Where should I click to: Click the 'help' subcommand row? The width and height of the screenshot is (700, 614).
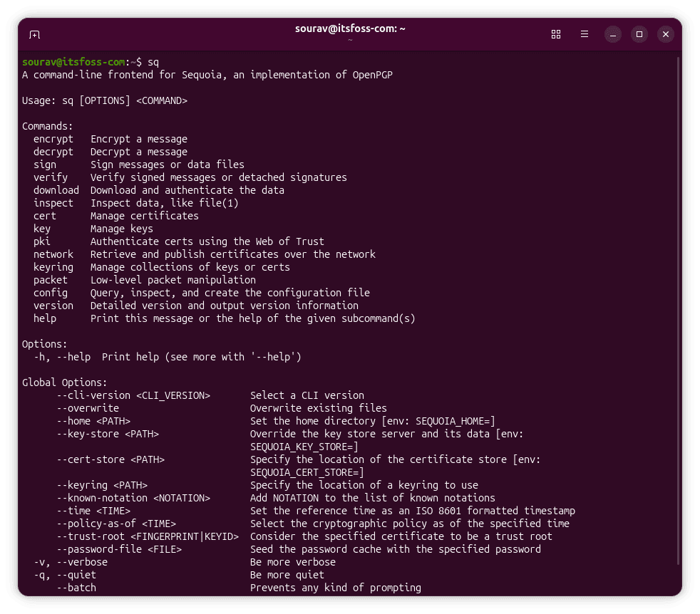coord(225,318)
